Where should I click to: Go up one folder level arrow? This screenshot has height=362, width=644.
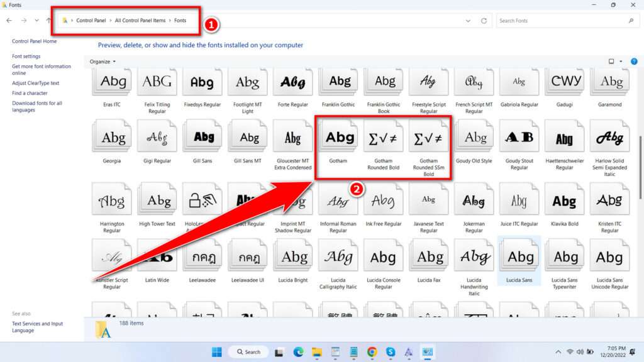coord(48,21)
